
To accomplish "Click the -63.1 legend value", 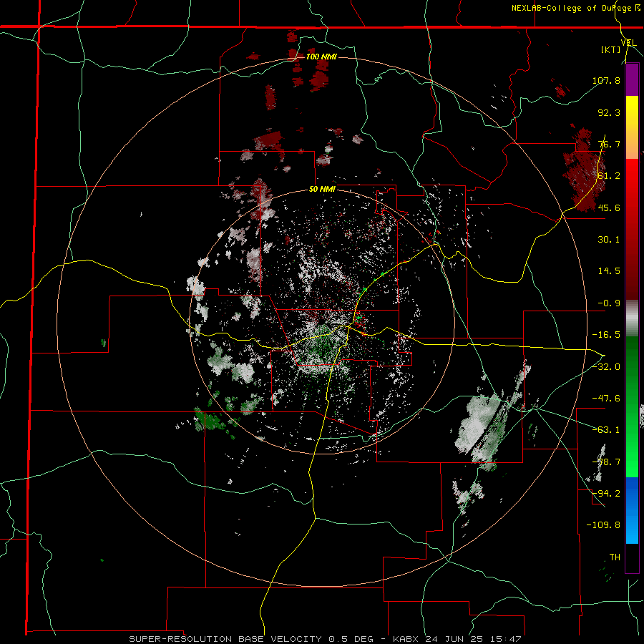I will click(x=606, y=429).
